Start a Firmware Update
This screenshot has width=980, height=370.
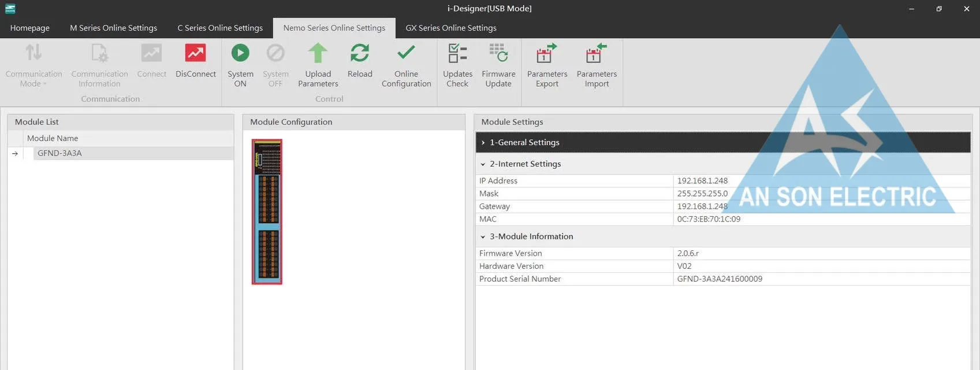click(x=498, y=53)
